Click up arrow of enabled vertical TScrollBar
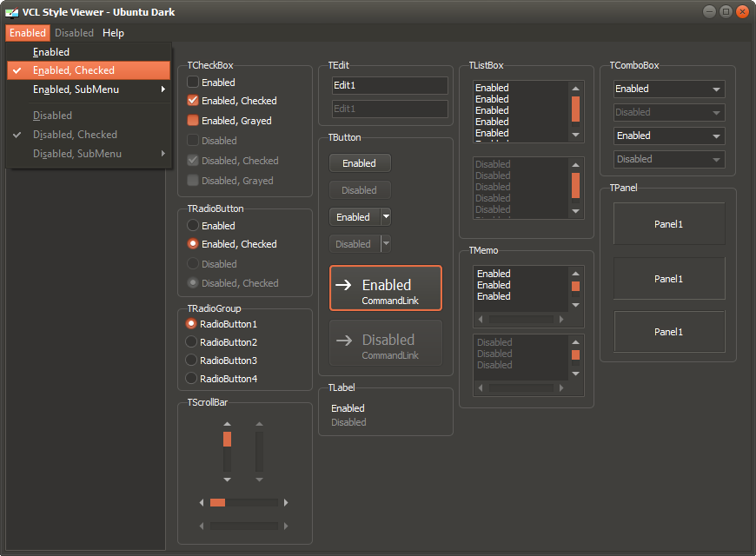 click(227, 424)
